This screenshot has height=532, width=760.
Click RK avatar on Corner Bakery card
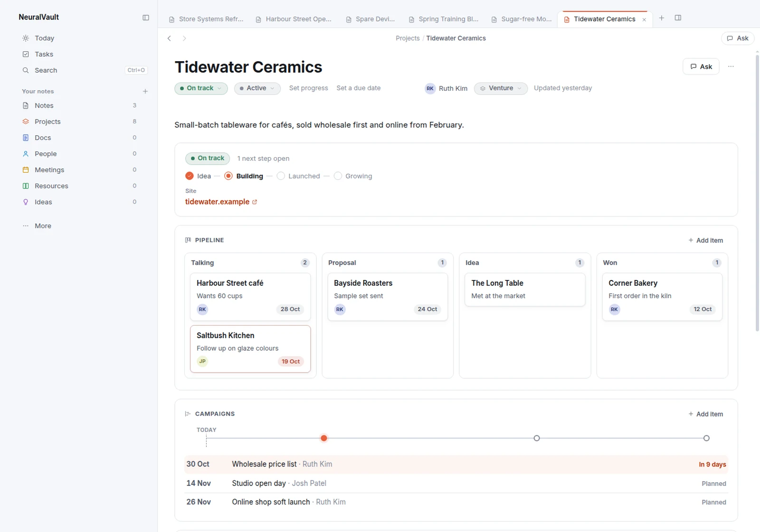614,309
